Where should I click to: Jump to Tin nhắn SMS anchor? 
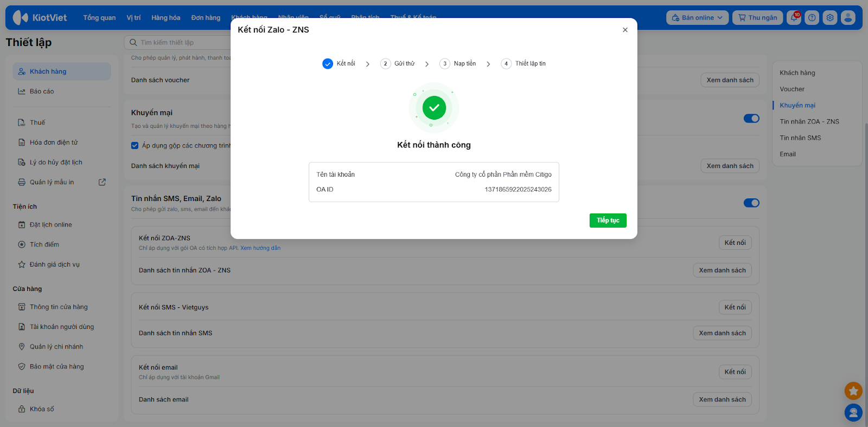800,138
